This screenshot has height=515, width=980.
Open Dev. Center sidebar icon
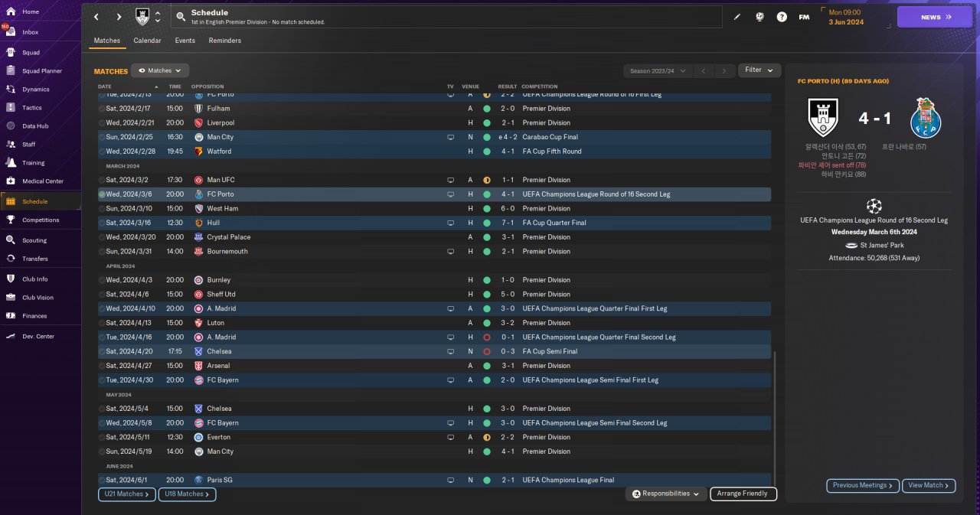[x=11, y=337]
